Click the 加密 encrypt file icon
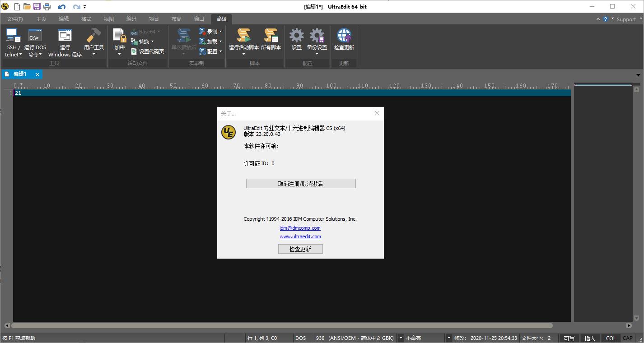644x343 pixels. 120,35
